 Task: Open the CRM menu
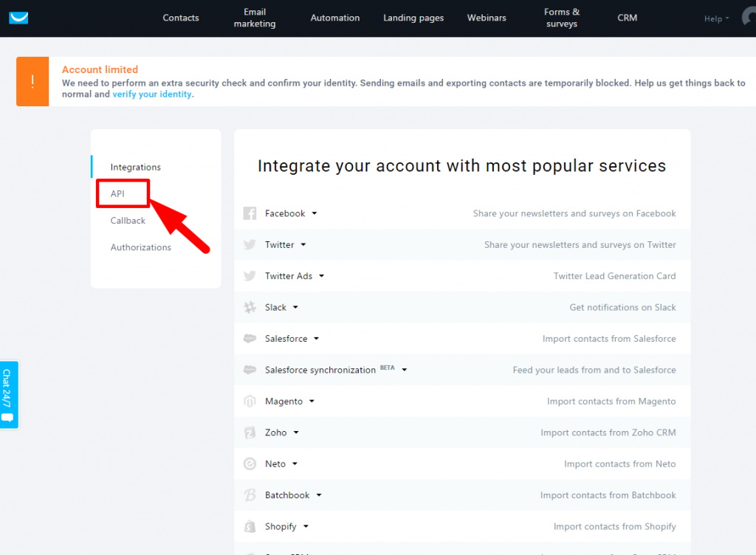coord(628,18)
